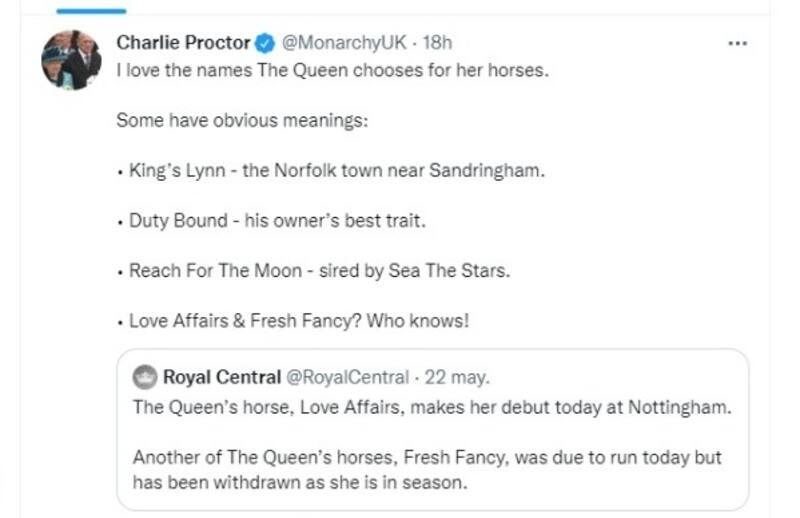Click Charlie Proctor's profile avatar
The image size is (800, 518).
point(71,60)
